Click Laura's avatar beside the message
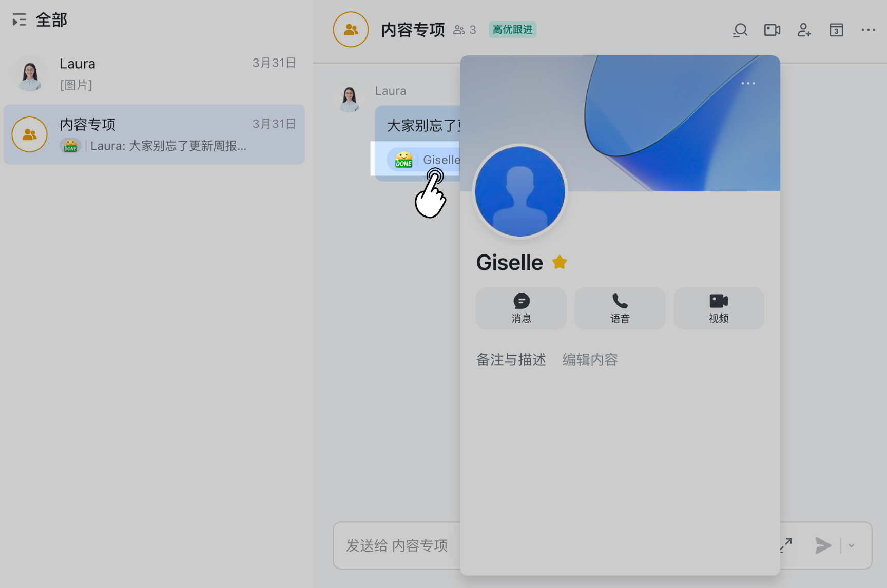This screenshot has width=887, height=588. [350, 98]
